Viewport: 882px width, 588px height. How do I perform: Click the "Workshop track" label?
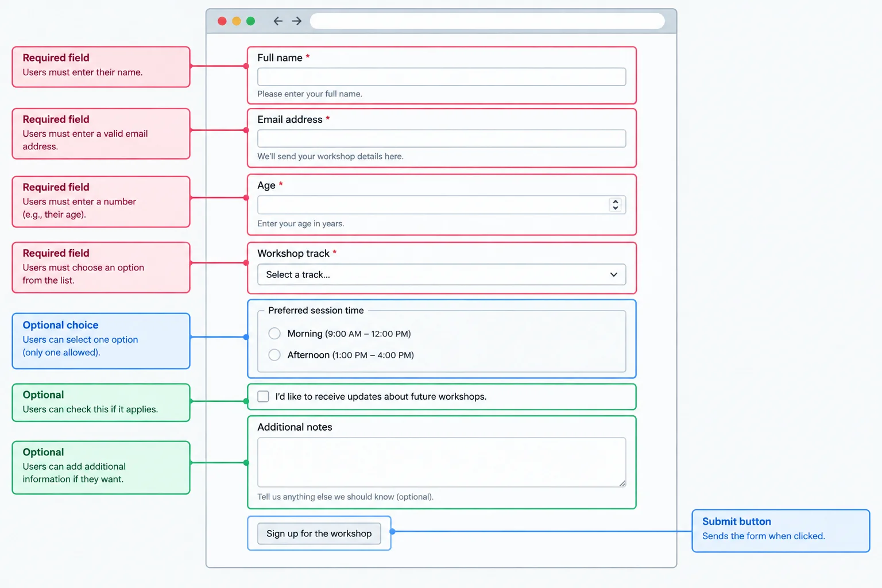(x=293, y=253)
